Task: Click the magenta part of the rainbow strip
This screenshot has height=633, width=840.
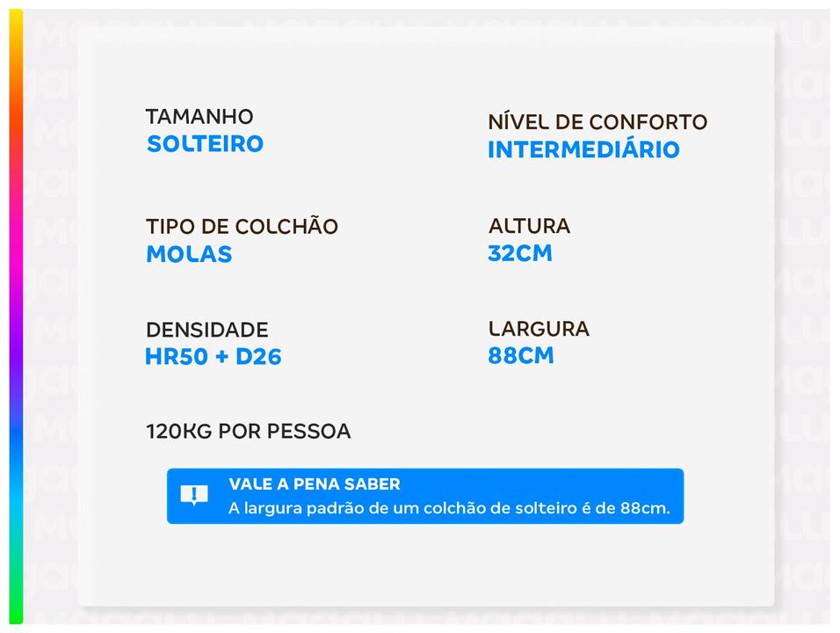Action: coord(16,255)
